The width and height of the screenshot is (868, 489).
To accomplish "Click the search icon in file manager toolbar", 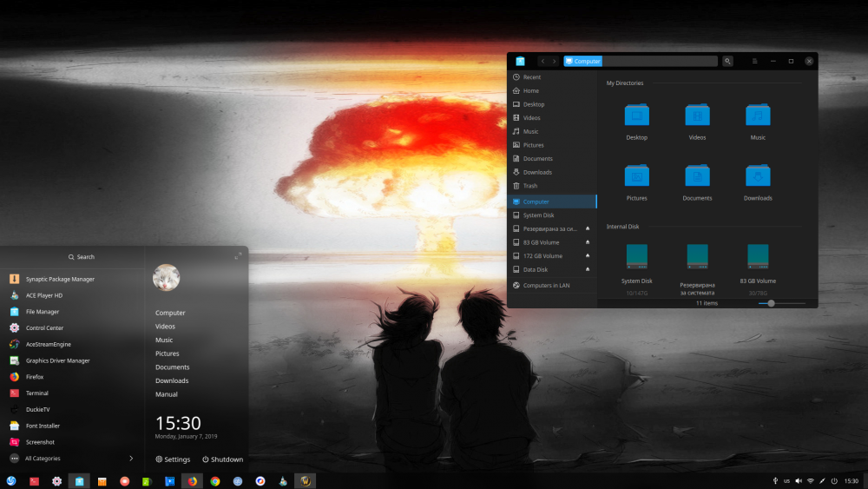I will click(727, 61).
